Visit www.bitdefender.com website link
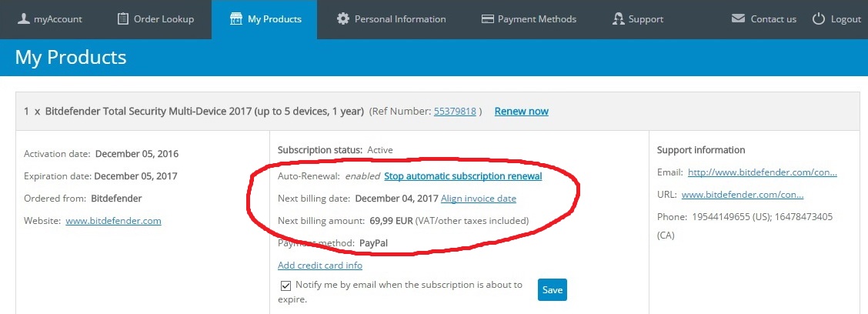This screenshot has width=868, height=314. pyautogui.click(x=113, y=220)
